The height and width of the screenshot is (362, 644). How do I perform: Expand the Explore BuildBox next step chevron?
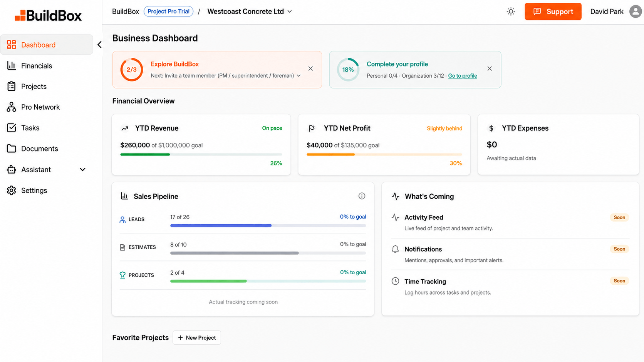click(x=299, y=76)
